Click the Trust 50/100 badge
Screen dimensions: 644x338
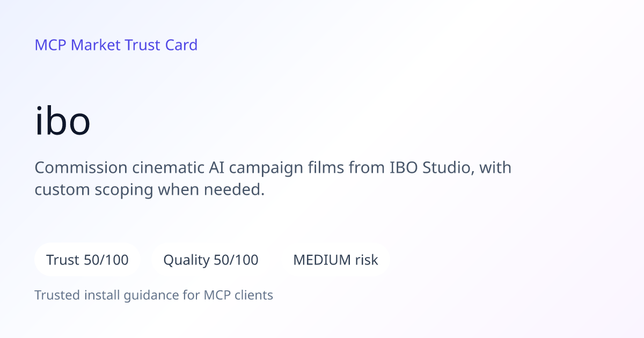pyautogui.click(x=87, y=260)
